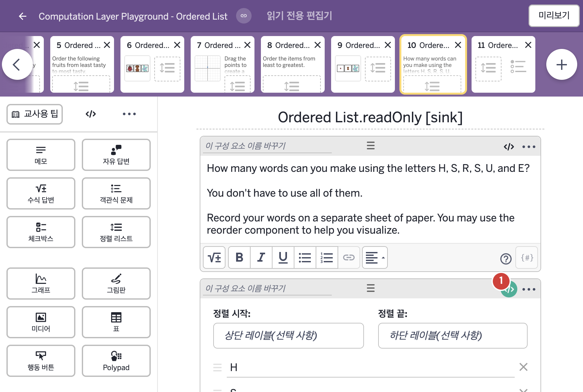Delete screen 7 using its X

pos(247,45)
